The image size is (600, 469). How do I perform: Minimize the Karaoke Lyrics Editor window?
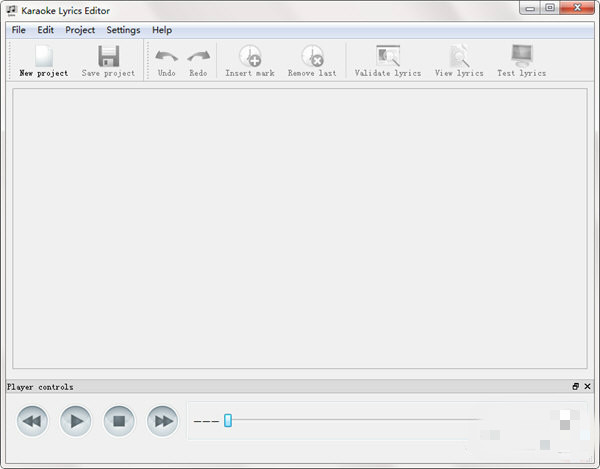click(530, 8)
